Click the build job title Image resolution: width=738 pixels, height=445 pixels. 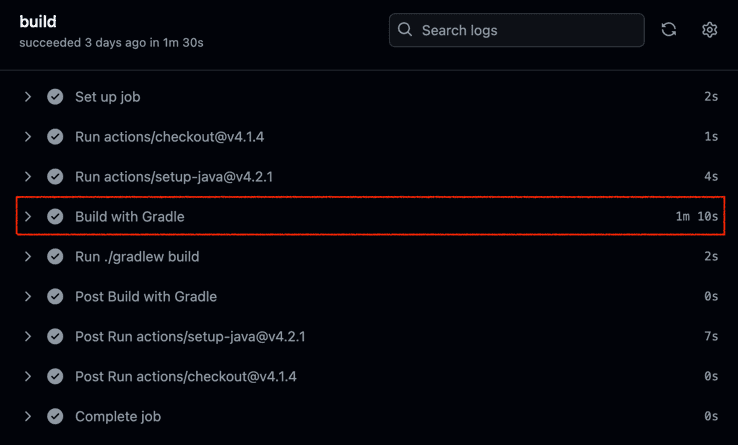click(x=38, y=22)
